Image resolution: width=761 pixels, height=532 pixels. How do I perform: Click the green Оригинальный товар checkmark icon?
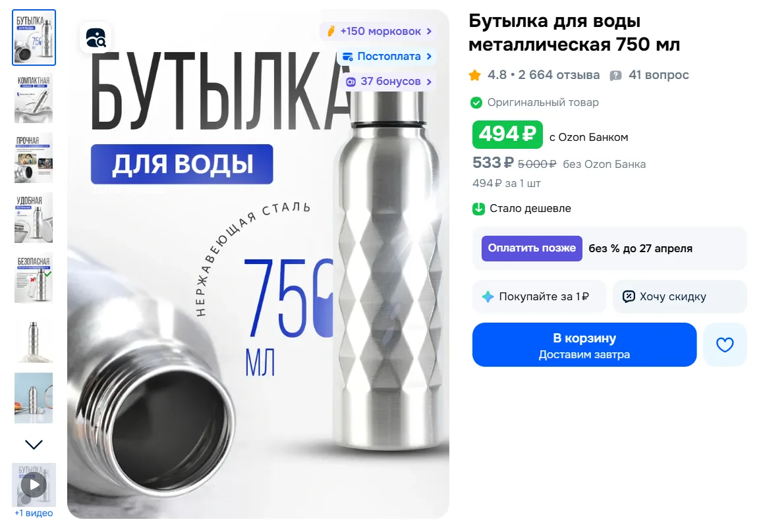coord(476,103)
